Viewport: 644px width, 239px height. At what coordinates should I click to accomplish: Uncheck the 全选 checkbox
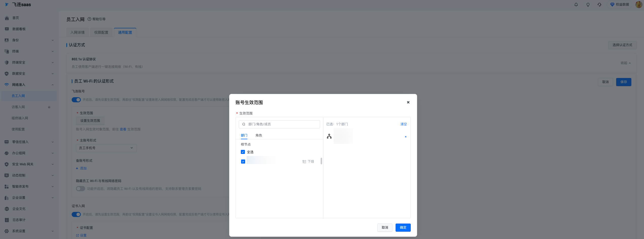pos(243,152)
